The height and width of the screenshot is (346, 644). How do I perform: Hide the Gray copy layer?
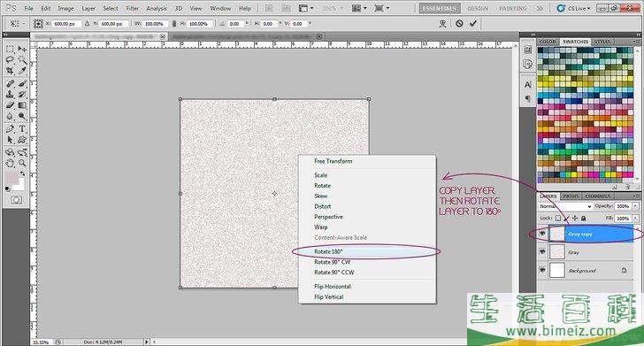tap(542, 234)
